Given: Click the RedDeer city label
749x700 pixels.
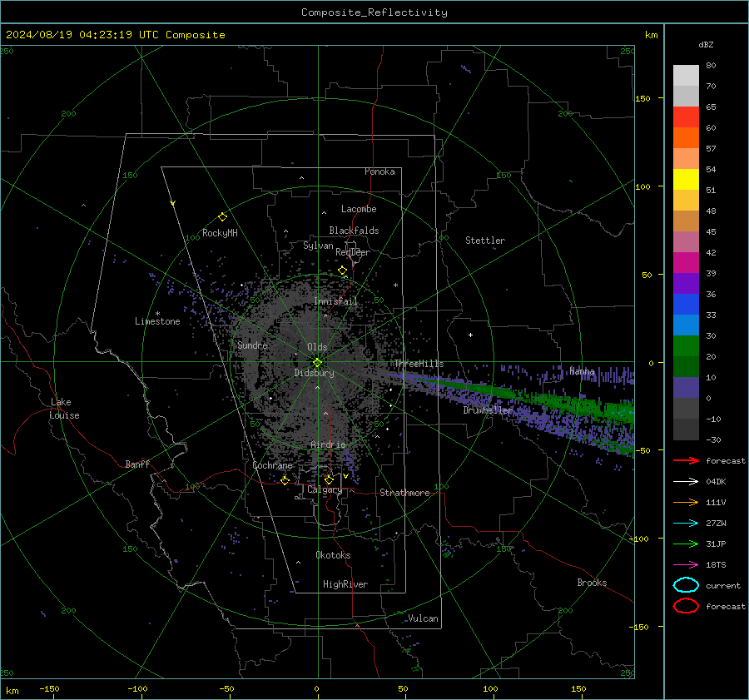Looking at the screenshot, I should coord(353,252).
